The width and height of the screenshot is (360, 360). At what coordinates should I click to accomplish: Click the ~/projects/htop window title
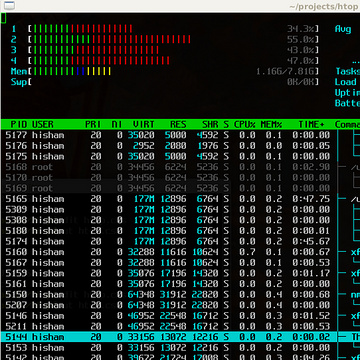pos(324,7)
